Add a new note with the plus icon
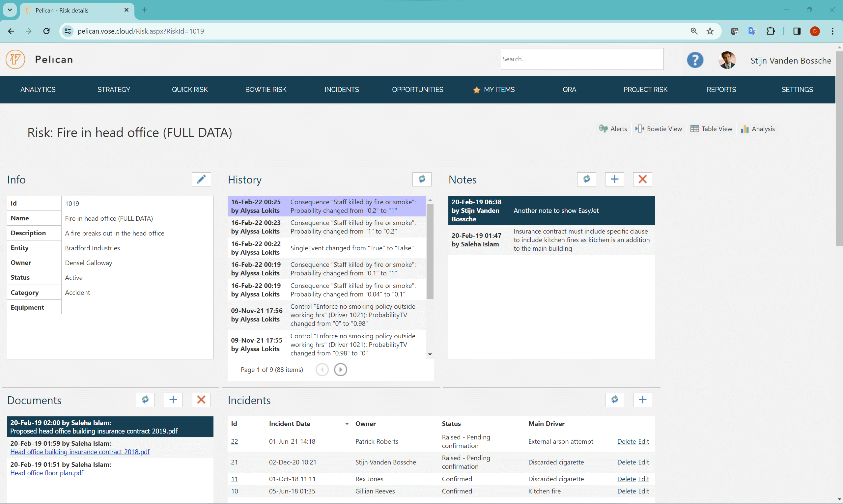Viewport: 843px width, 504px height. (614, 179)
